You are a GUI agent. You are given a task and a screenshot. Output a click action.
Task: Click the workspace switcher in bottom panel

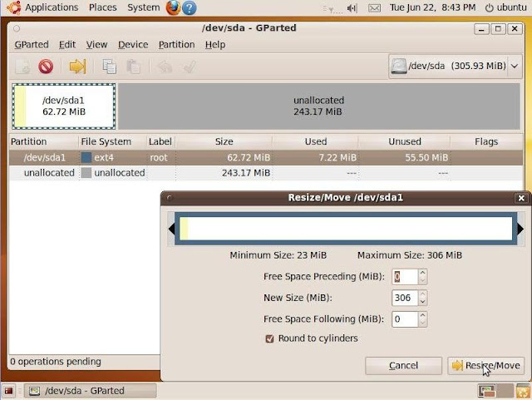tap(495, 391)
